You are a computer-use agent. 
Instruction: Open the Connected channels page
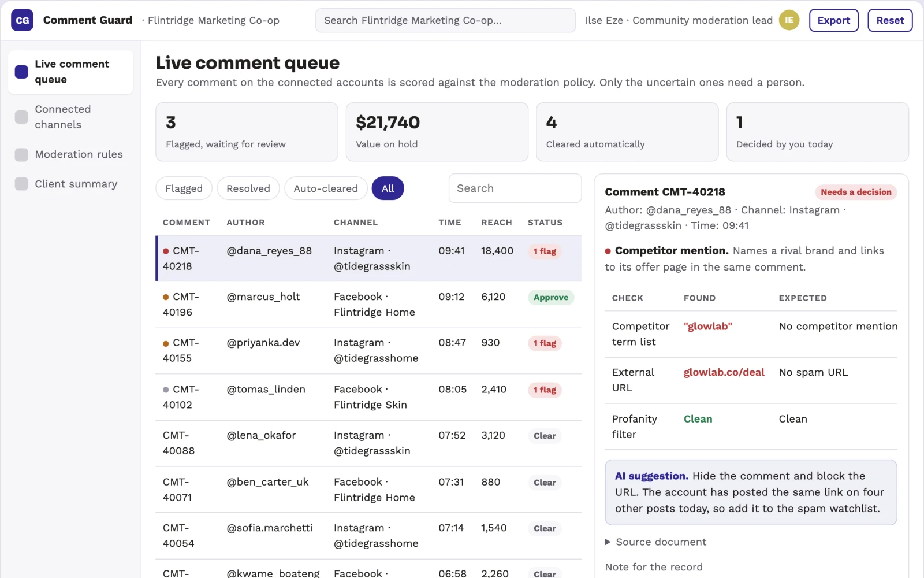click(x=71, y=117)
